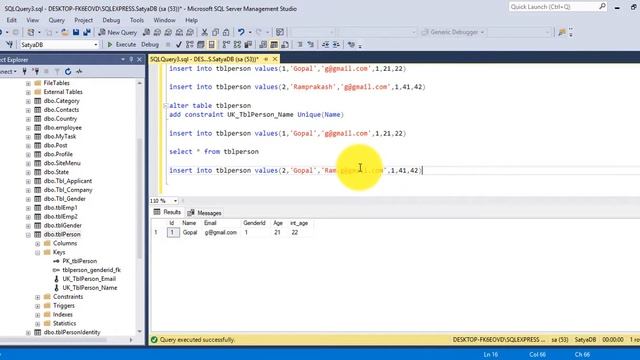
Task: Click the Object Explorer filter icon
Action: point(57,71)
